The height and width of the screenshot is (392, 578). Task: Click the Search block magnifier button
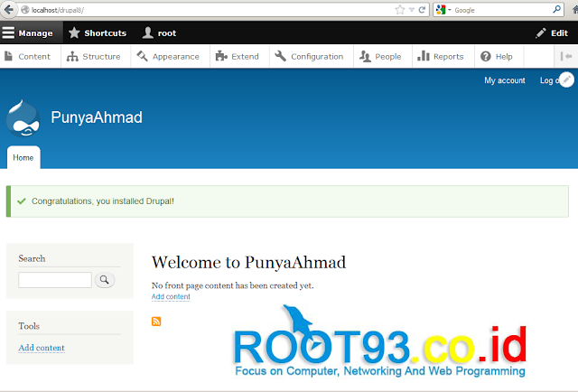(x=105, y=280)
